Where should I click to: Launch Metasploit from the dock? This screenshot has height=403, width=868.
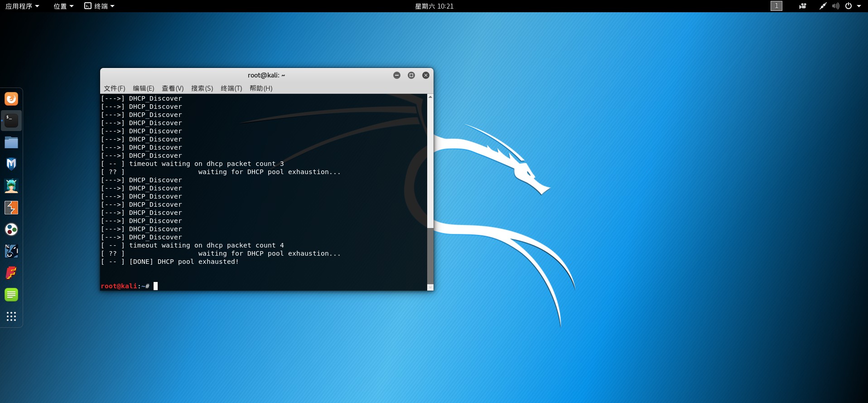click(11, 164)
